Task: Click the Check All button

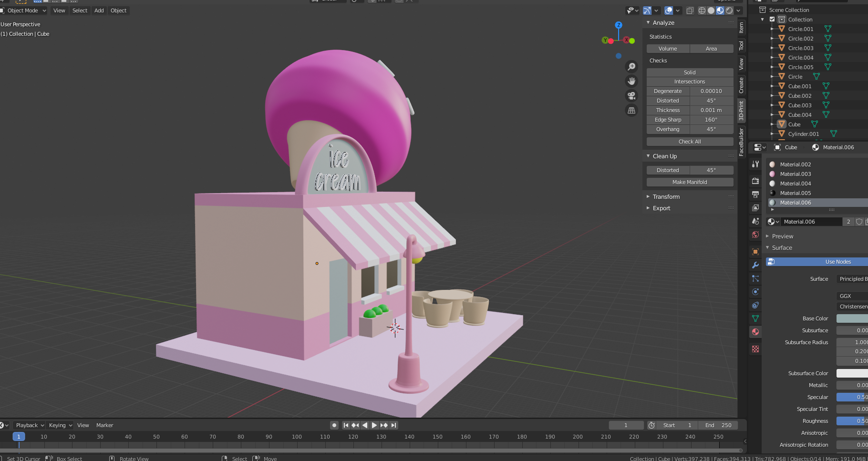Action: [690, 142]
